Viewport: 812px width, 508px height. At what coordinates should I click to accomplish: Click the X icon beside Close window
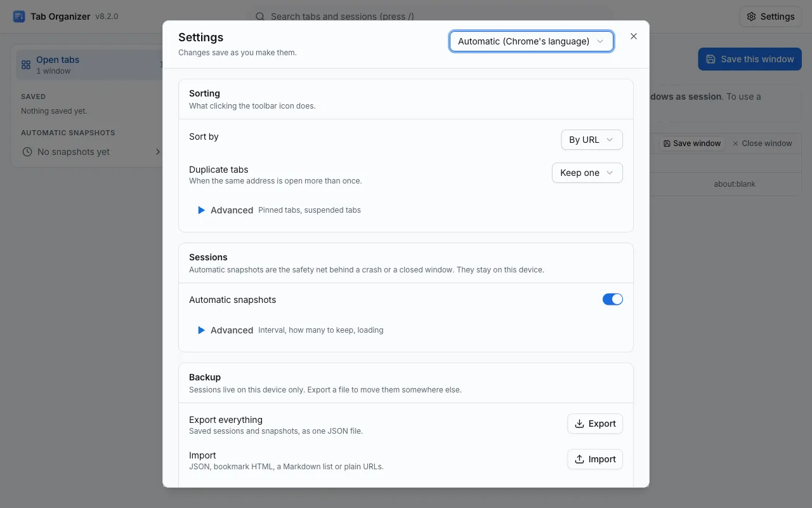click(x=735, y=144)
